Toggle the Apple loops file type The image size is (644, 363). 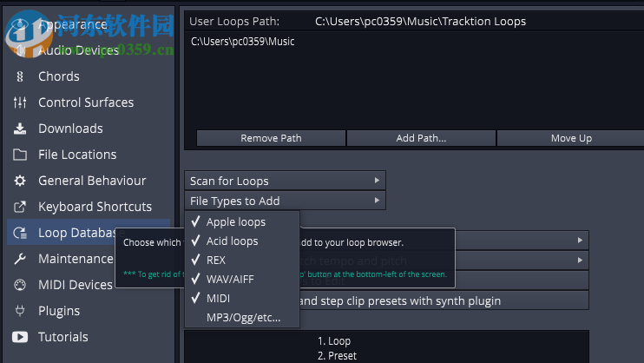tap(242, 222)
